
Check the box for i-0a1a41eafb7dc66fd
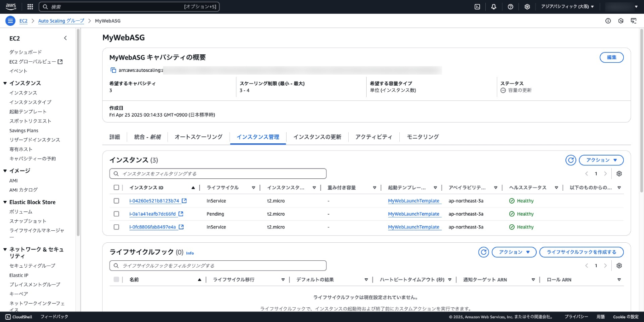coord(116,214)
